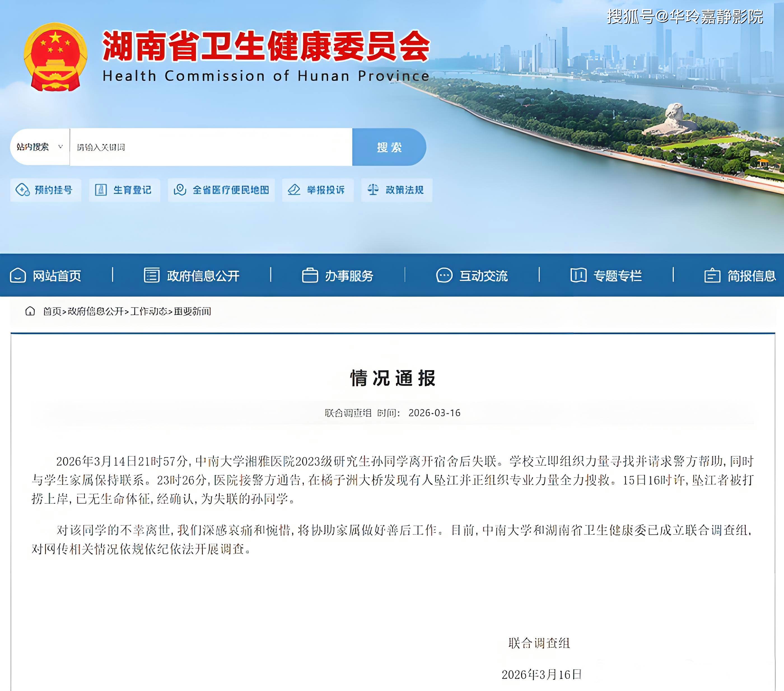Select the 预约挂号 appointment icon

pos(23,190)
